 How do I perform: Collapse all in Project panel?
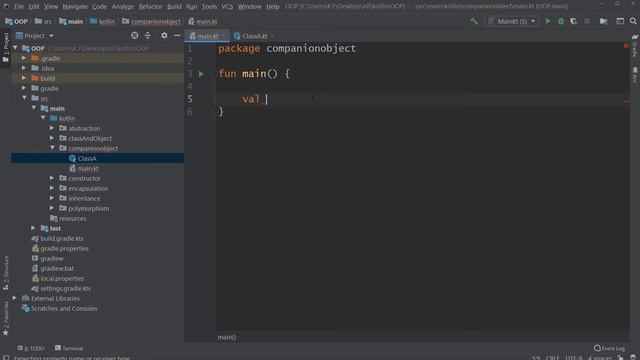(x=148, y=36)
